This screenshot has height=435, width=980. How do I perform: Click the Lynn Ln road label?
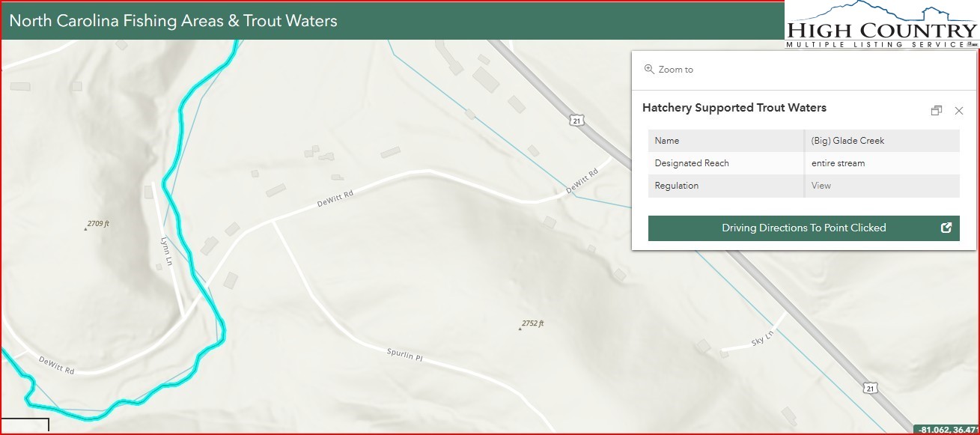click(166, 252)
